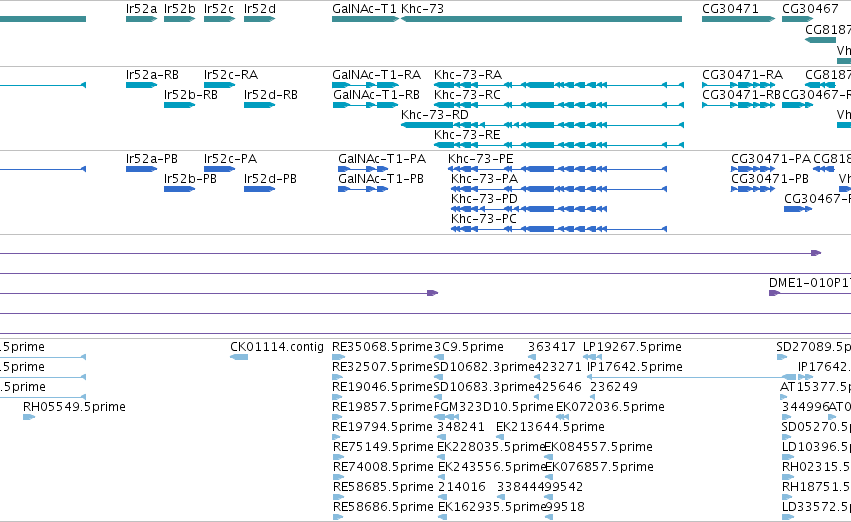Click protein CG30471-PB
The image size is (851, 522).
pos(753,189)
